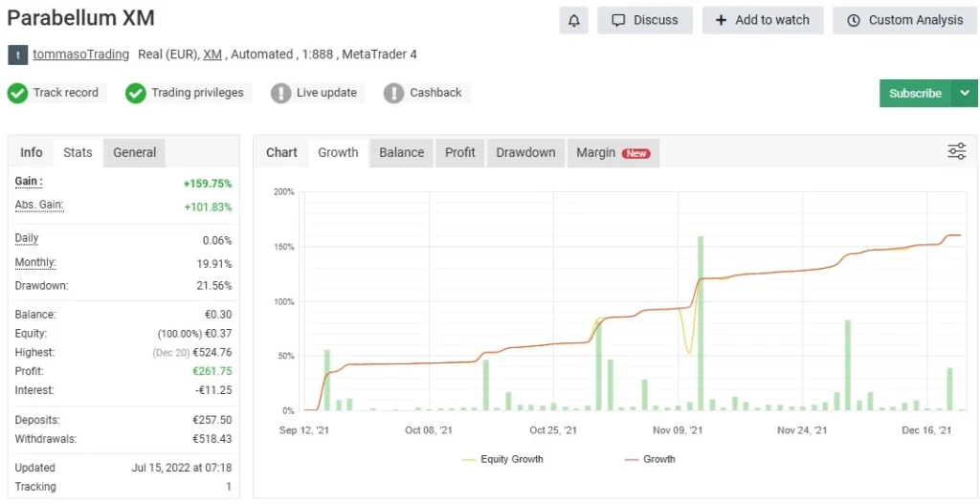This screenshot has height=504, width=980.
Task: Open Custom Analysis
Action: tap(905, 20)
